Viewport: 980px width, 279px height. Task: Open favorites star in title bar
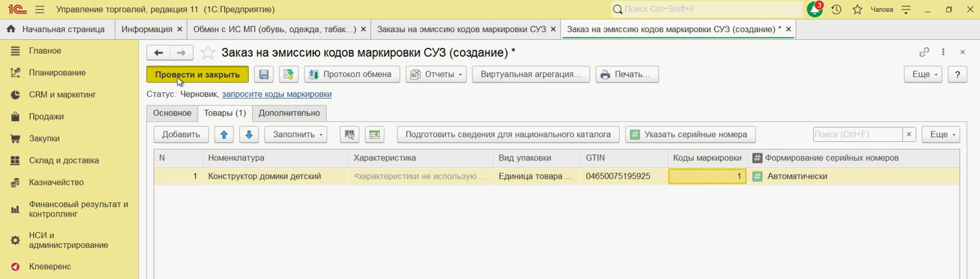[857, 9]
